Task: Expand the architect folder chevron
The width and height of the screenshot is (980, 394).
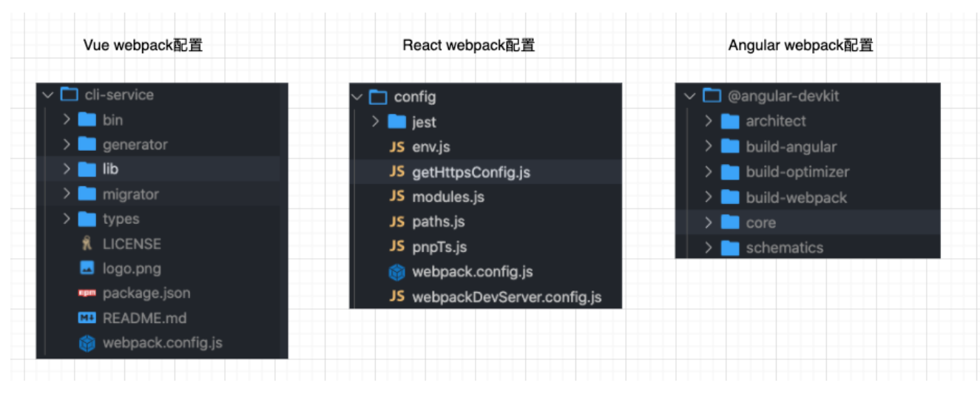Action: pos(709,121)
